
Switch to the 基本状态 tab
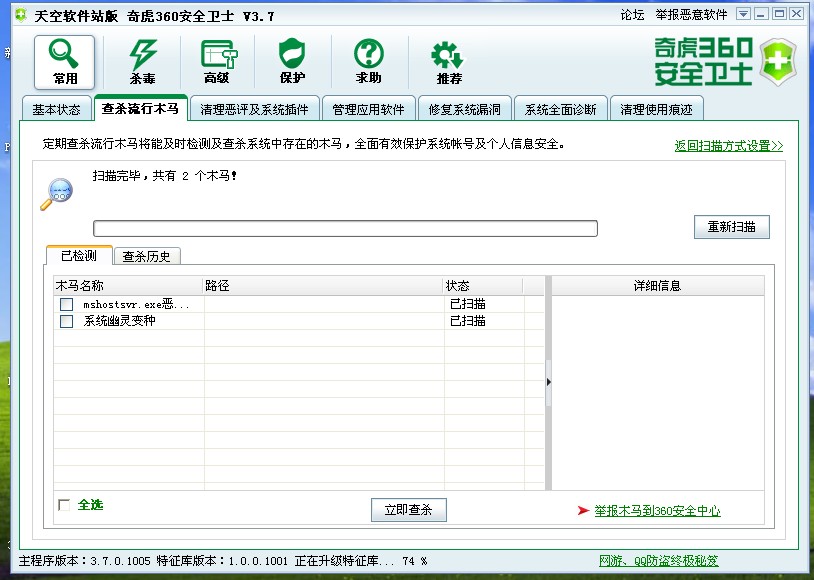click(x=57, y=110)
